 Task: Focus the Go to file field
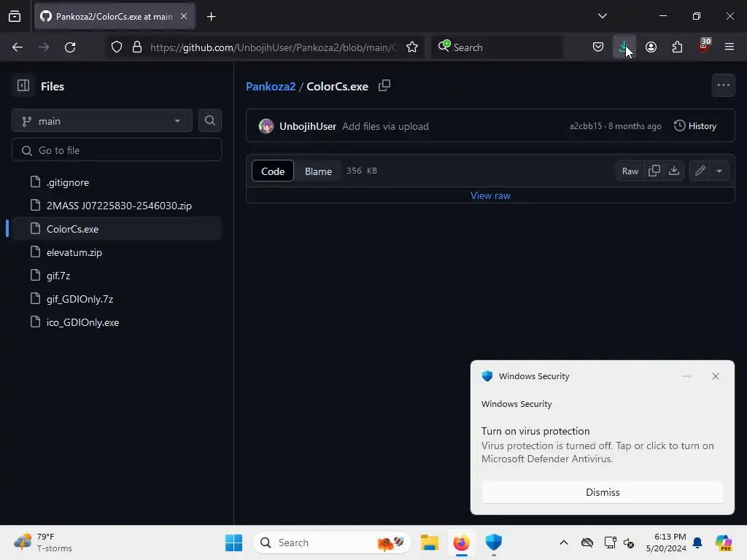(117, 150)
